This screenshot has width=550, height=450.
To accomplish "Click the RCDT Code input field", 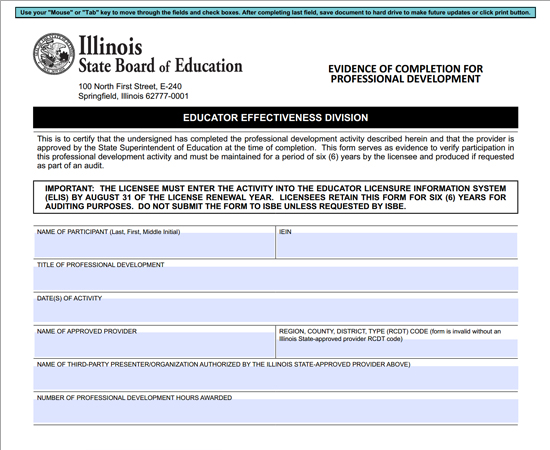I will [x=397, y=348].
